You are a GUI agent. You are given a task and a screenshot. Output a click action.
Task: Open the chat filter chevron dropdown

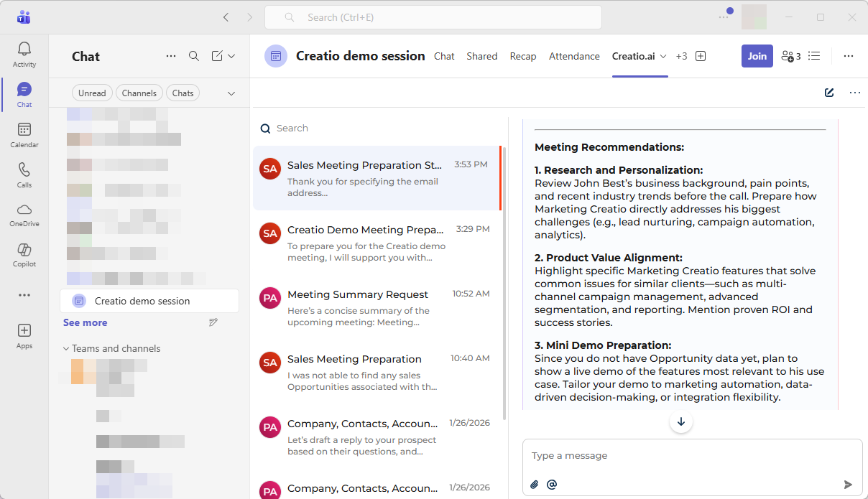231,93
